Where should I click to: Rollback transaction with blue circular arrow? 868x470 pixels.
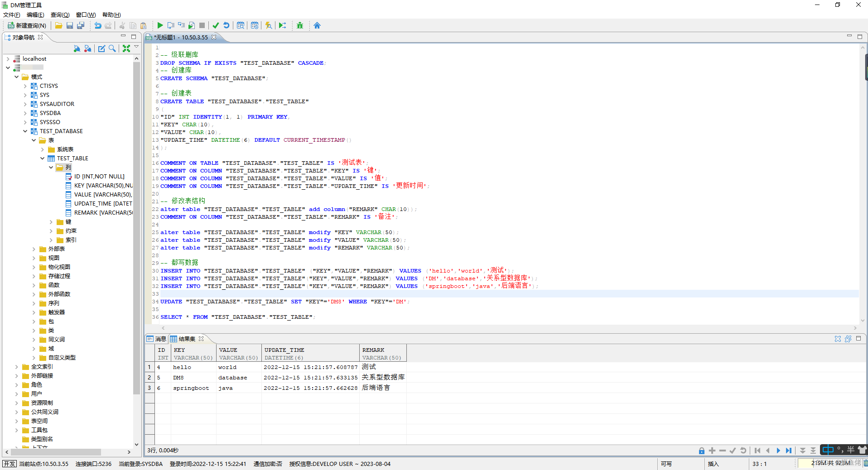click(x=227, y=26)
